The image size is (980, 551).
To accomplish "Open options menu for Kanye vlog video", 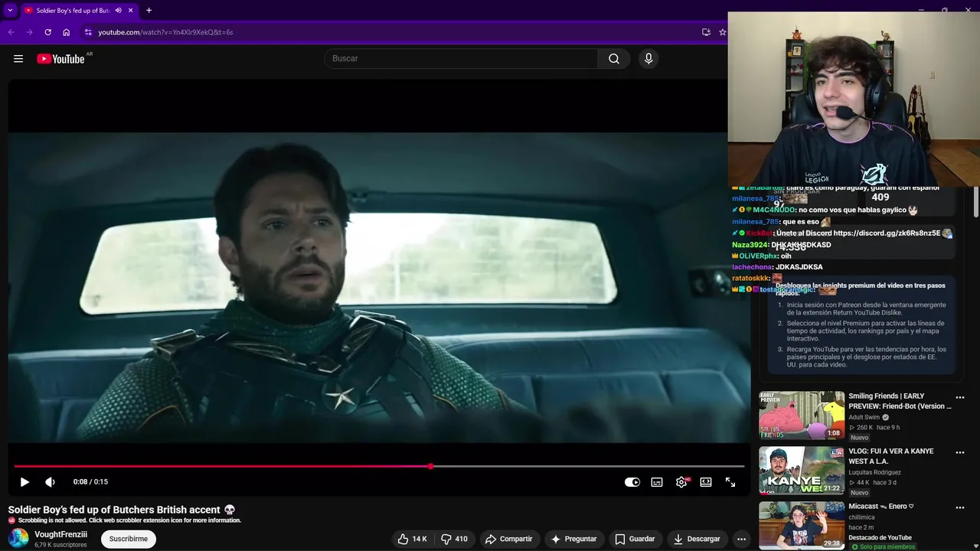I will click(x=960, y=452).
